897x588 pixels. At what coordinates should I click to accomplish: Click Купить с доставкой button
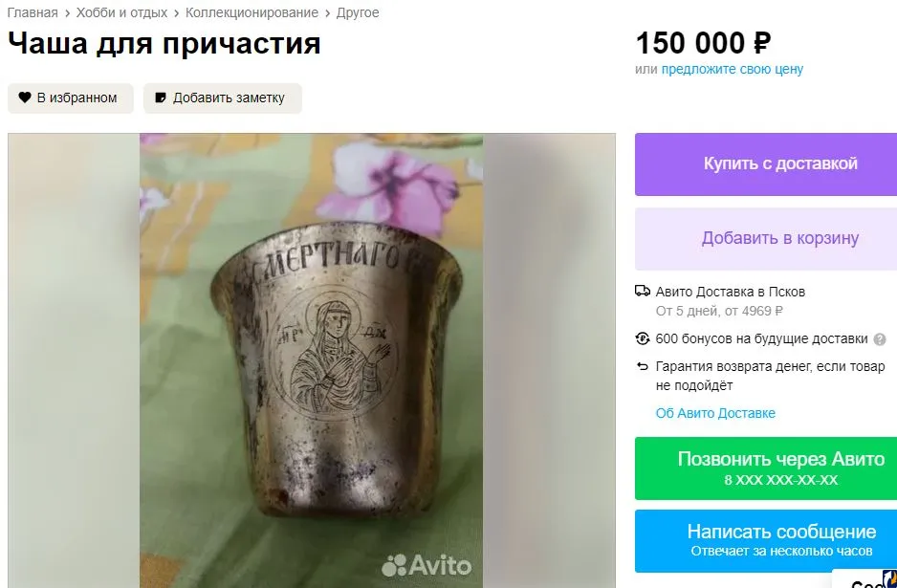[x=766, y=164]
